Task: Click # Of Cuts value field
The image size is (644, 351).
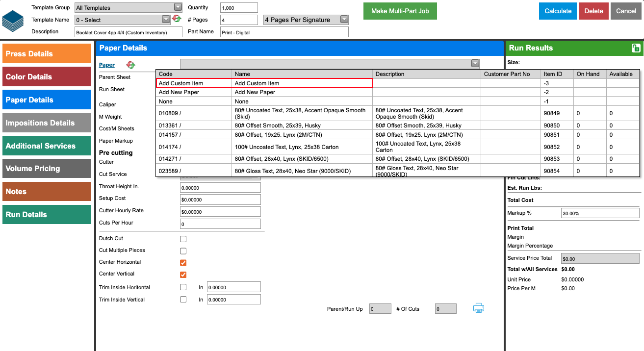Action: point(446,309)
